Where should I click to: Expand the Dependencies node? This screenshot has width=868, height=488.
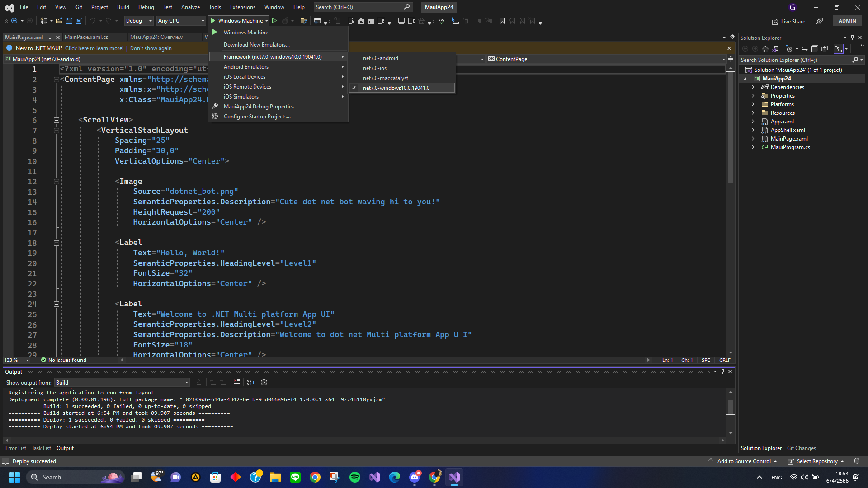[753, 87]
